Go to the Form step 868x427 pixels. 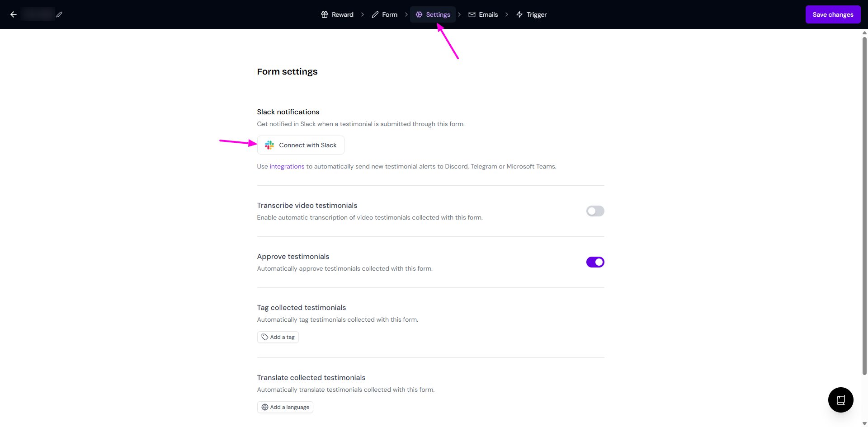[x=385, y=14]
